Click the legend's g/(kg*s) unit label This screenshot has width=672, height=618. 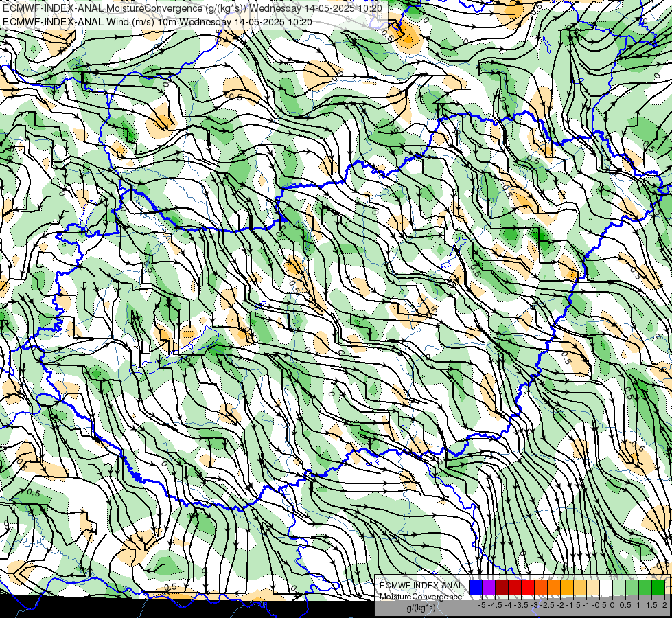click(x=421, y=608)
